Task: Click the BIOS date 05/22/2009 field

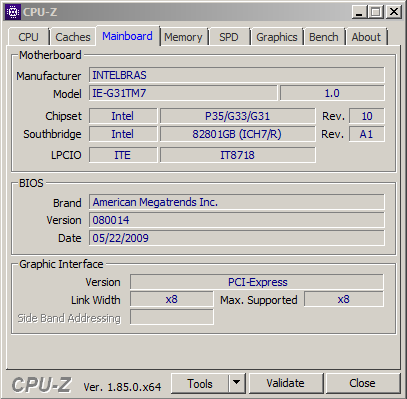Action: tap(237, 238)
